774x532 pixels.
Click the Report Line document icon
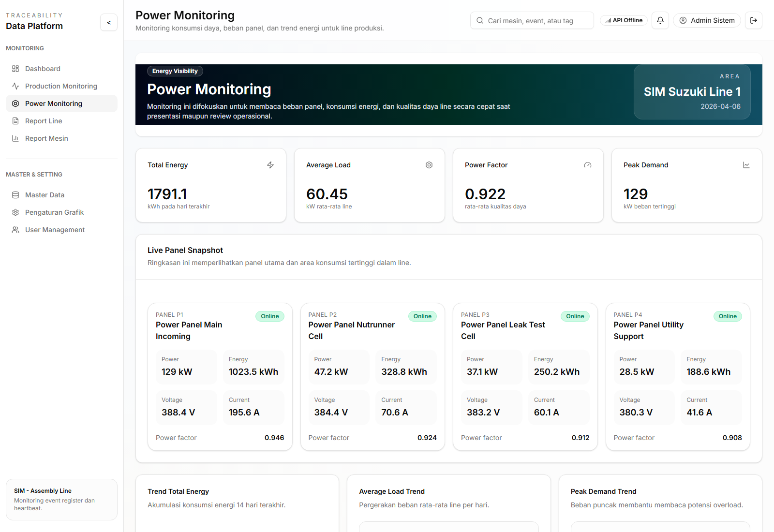tap(15, 121)
